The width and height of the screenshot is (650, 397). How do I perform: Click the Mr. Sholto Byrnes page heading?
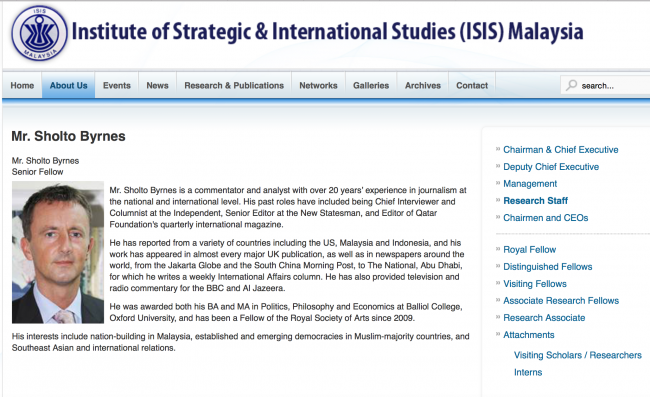point(68,136)
